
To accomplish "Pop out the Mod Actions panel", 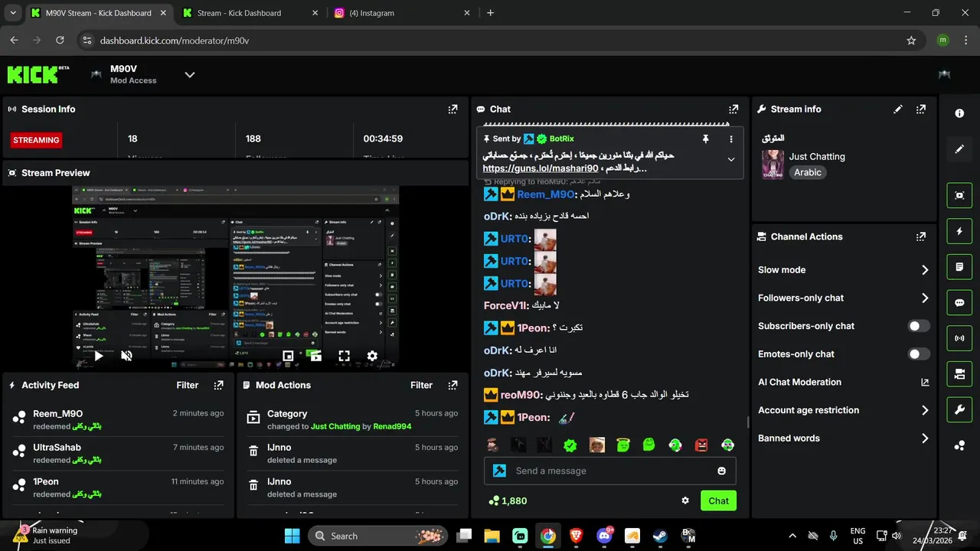I will [452, 386].
